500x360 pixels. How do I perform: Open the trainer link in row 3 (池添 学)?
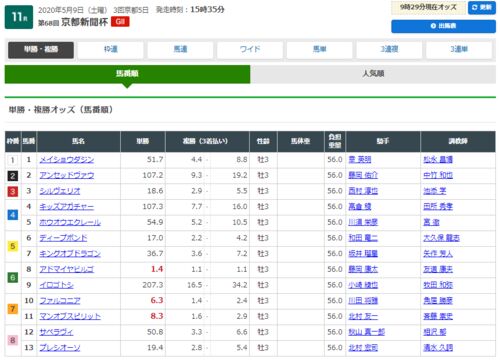click(x=435, y=191)
